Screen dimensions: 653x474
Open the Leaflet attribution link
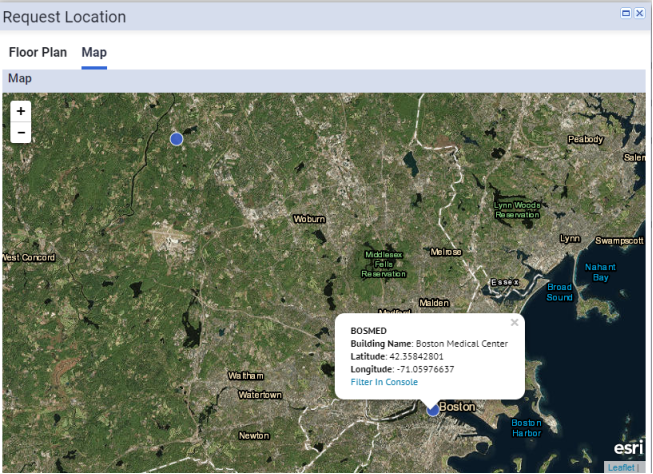620,467
